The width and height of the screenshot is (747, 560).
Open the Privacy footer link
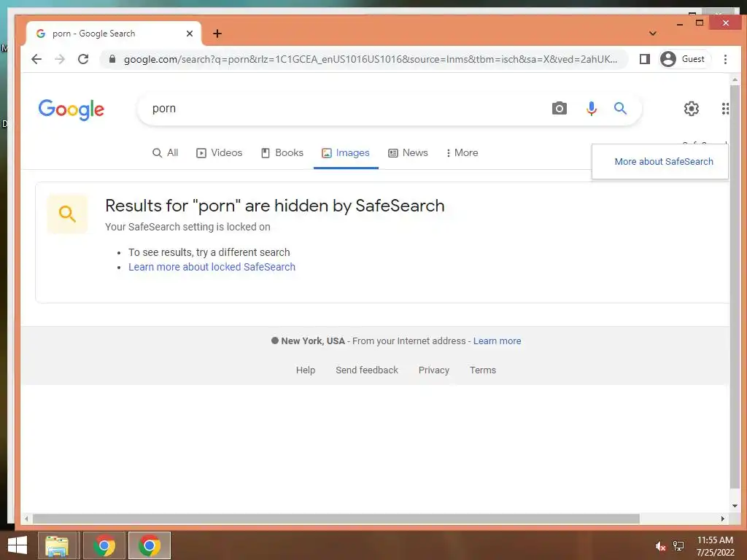(433, 370)
